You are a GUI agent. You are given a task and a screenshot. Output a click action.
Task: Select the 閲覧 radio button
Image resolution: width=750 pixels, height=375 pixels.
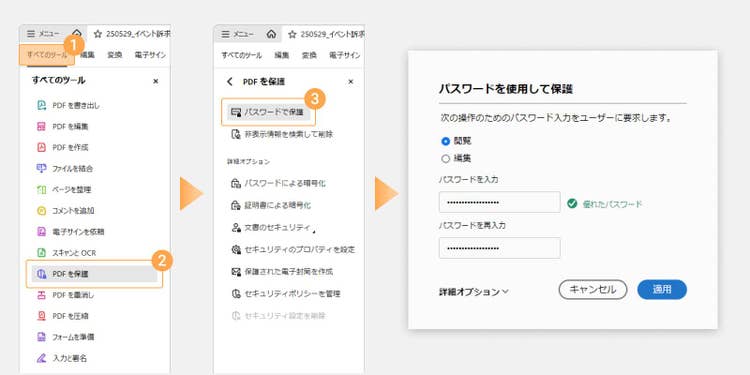(446, 142)
